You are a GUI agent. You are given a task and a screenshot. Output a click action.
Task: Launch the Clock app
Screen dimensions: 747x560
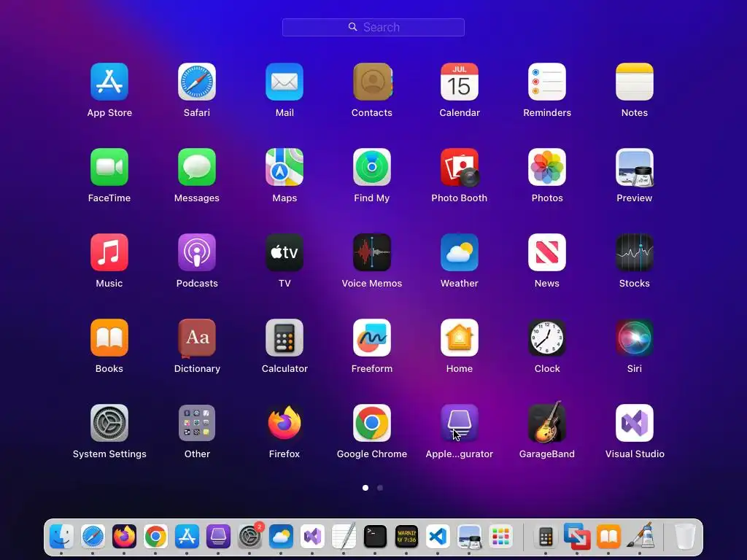(x=547, y=338)
